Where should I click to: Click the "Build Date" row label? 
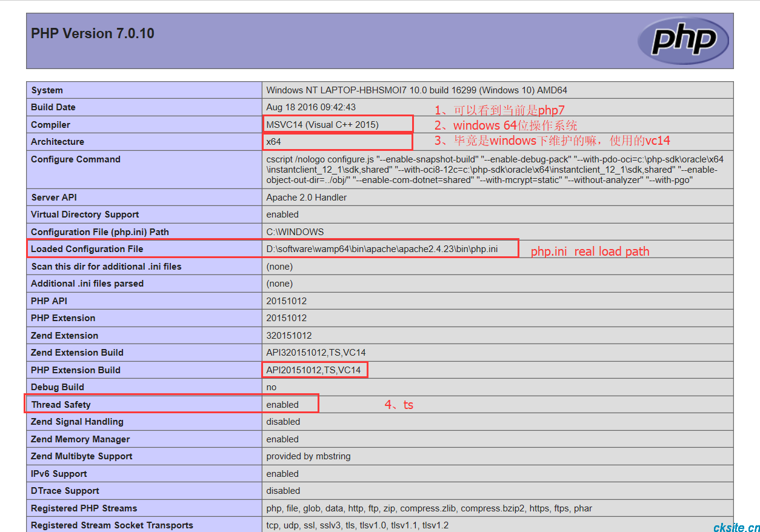(x=53, y=107)
